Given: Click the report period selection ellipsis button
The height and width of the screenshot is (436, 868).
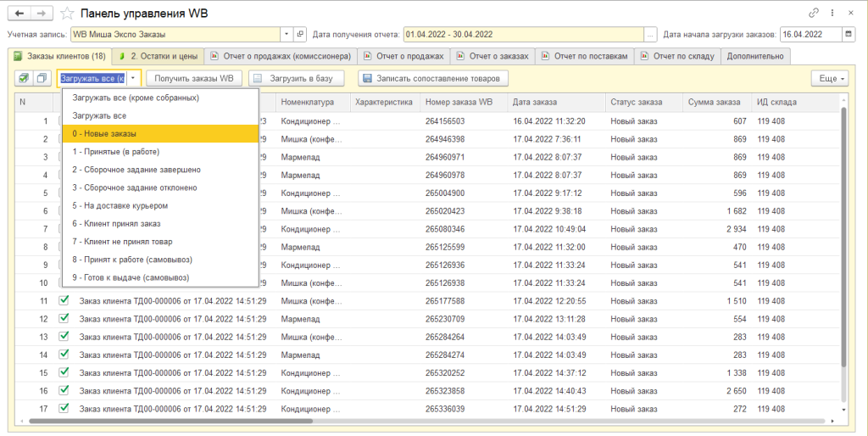Looking at the screenshot, I should point(650,35).
